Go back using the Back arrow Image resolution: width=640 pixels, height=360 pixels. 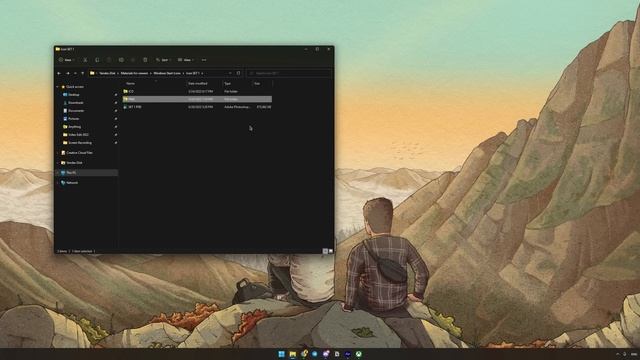coord(59,73)
